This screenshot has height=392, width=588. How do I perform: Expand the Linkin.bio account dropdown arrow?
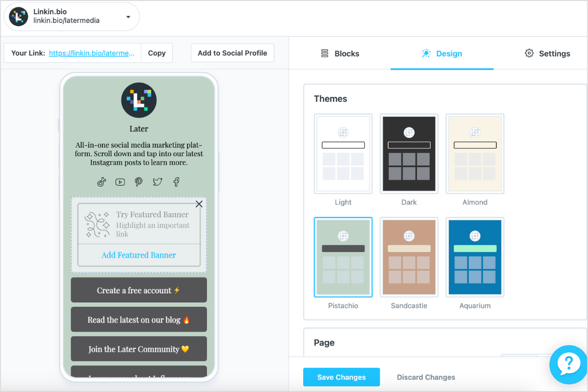point(128,17)
